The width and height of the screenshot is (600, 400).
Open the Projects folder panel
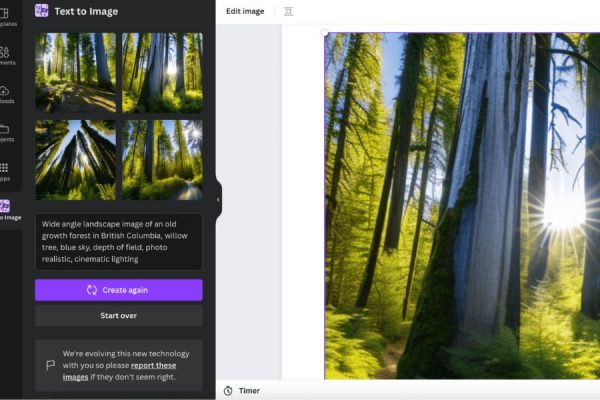tap(8, 132)
